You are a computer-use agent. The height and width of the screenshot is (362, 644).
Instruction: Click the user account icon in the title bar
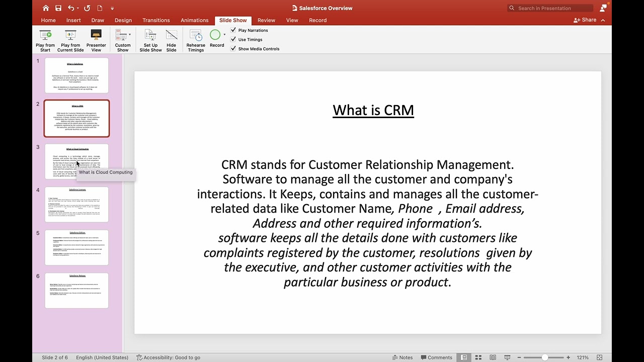tap(603, 8)
